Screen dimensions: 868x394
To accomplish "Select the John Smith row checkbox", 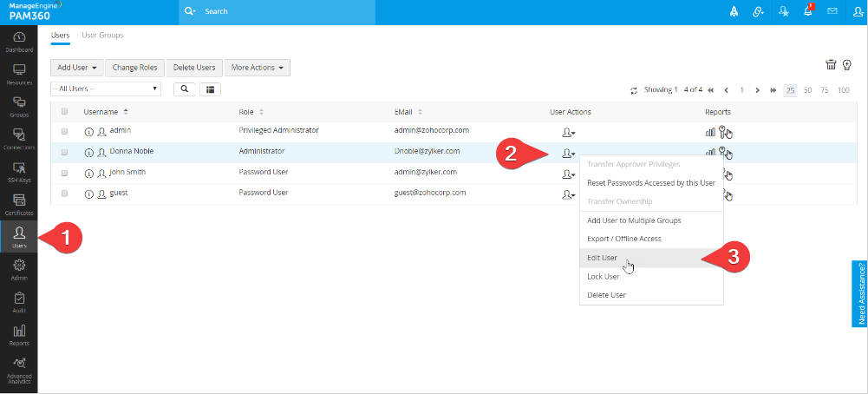I will [64, 173].
